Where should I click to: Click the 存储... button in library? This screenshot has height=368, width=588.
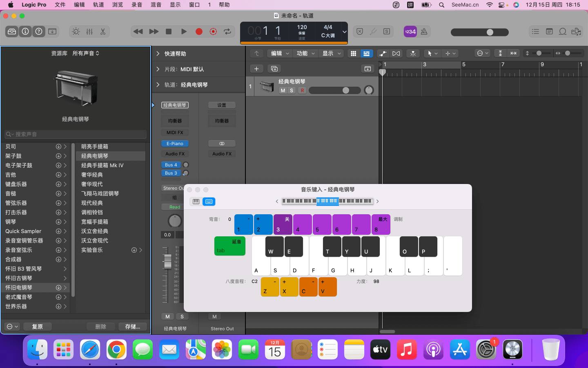(133, 327)
